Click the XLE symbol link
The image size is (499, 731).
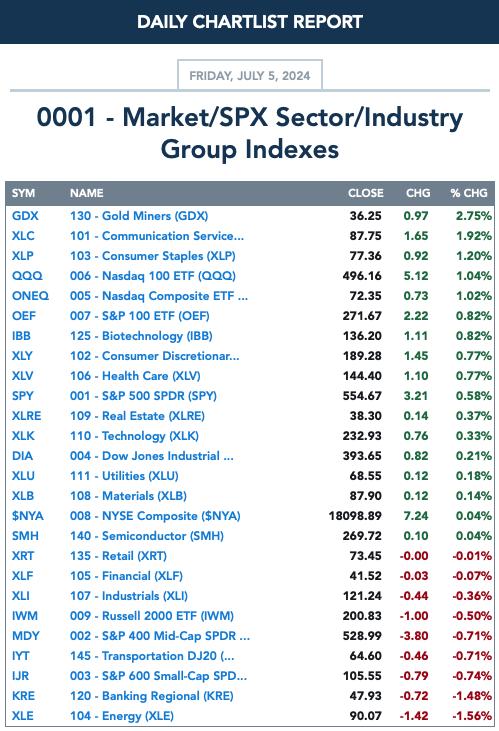22,716
